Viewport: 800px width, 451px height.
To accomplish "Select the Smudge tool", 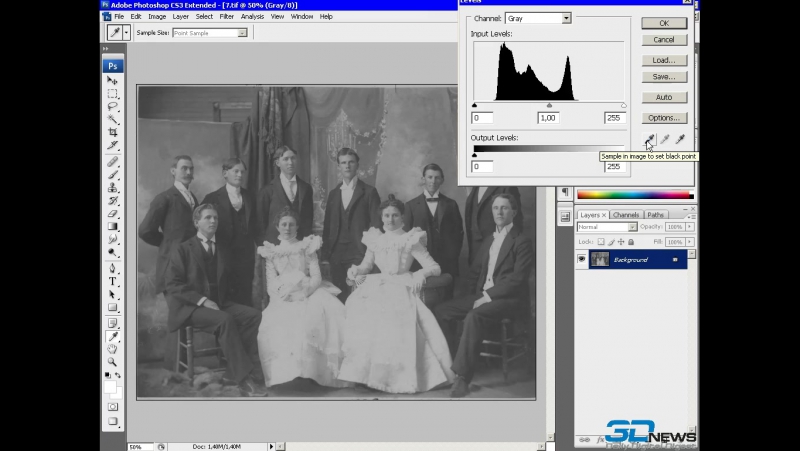I will (112, 239).
